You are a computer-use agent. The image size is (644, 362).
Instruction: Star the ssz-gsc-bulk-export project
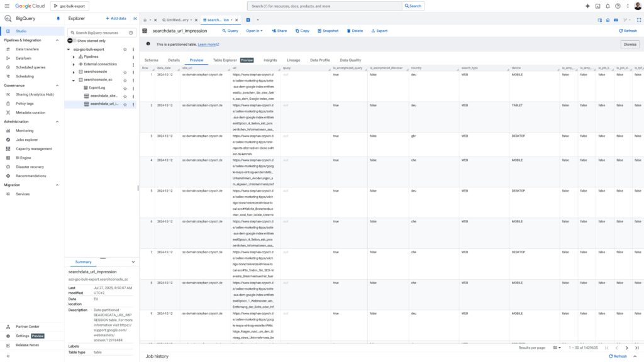click(x=125, y=49)
